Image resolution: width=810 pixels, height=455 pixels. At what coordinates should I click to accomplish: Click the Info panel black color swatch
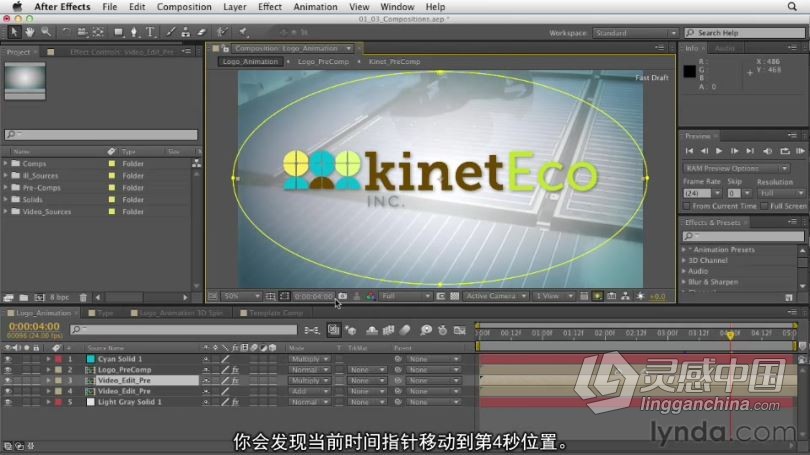[x=690, y=71]
